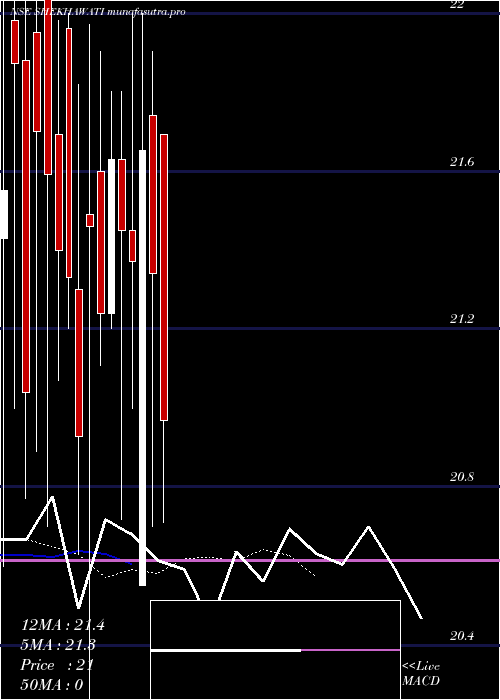
Task: Click the 50MA : 0 readout
Action: tap(52, 685)
